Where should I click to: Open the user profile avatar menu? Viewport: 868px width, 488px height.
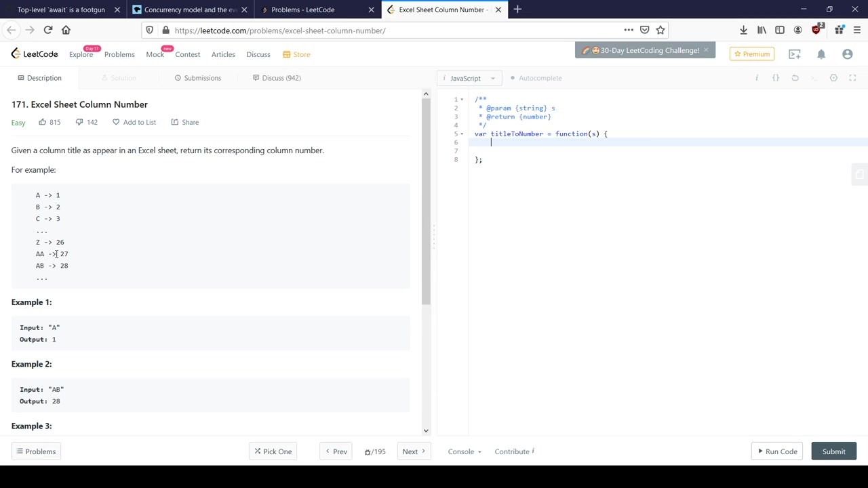point(847,54)
